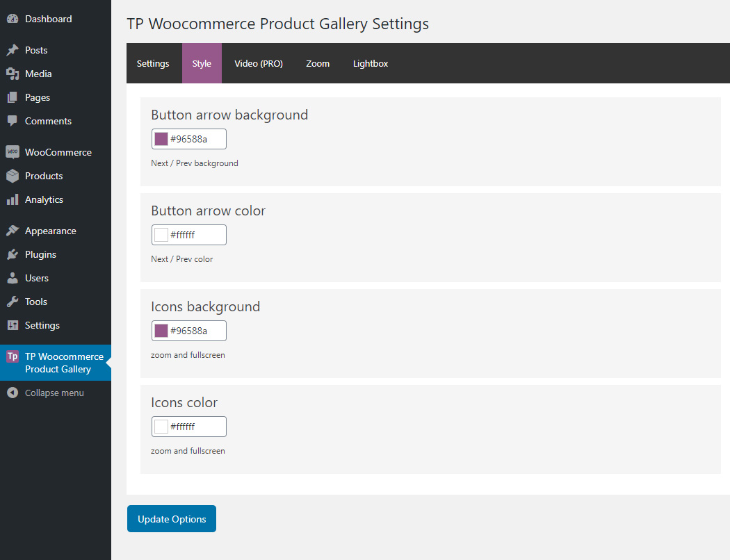Select TP Woocommerce Product Gallery menu item
This screenshot has width=730, height=560.
click(56, 363)
